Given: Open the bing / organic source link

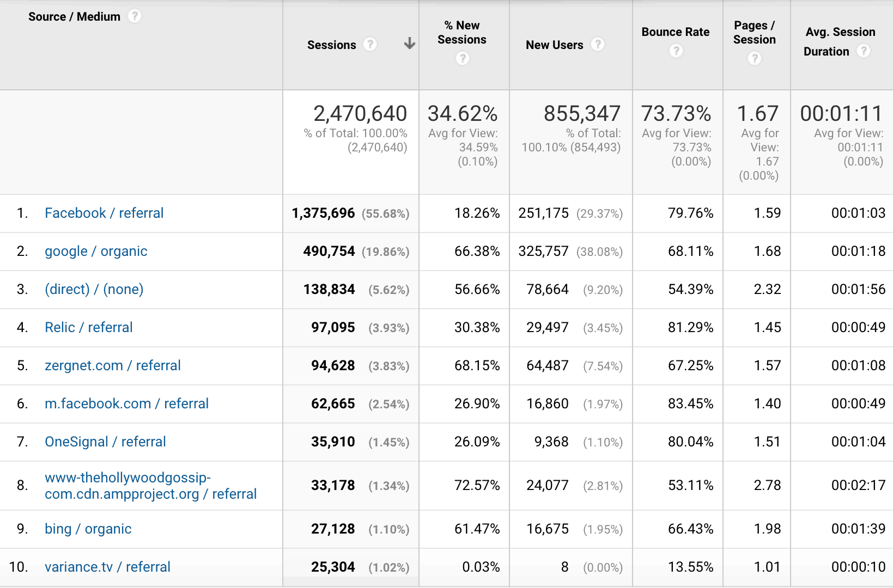Looking at the screenshot, I should click(88, 529).
